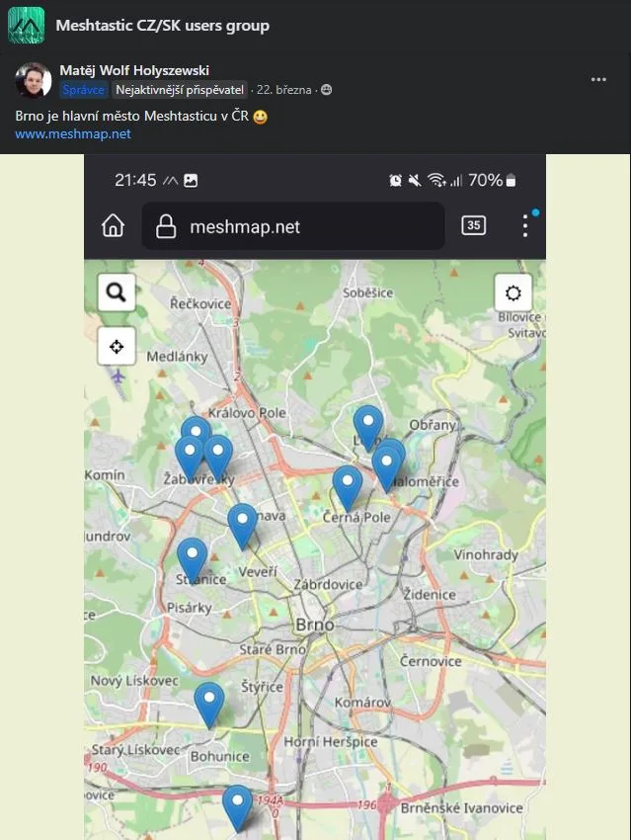Image resolution: width=631 pixels, height=840 pixels.
Task: Click the Veveří map label
Action: point(258,572)
